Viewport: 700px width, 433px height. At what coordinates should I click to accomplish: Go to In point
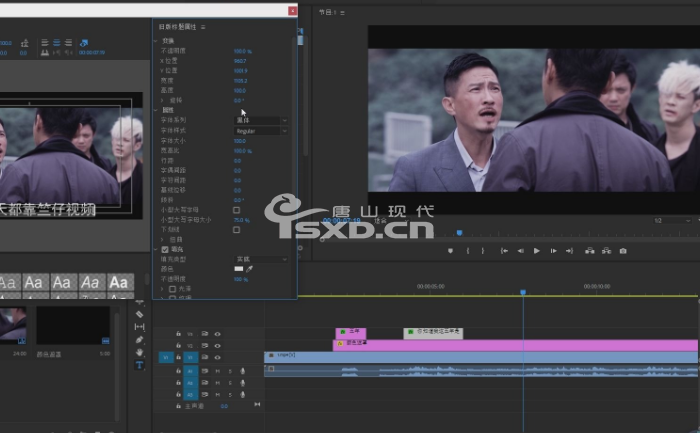(x=504, y=251)
